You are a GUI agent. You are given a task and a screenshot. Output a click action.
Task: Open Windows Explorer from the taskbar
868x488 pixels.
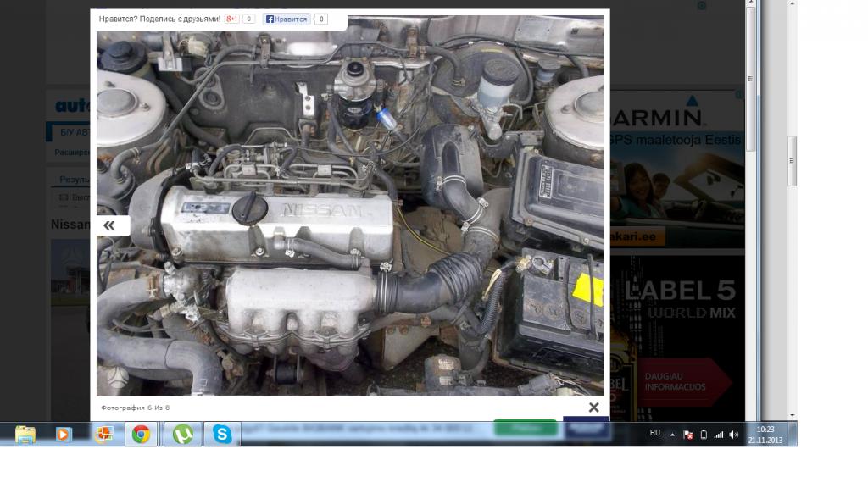[25, 435]
